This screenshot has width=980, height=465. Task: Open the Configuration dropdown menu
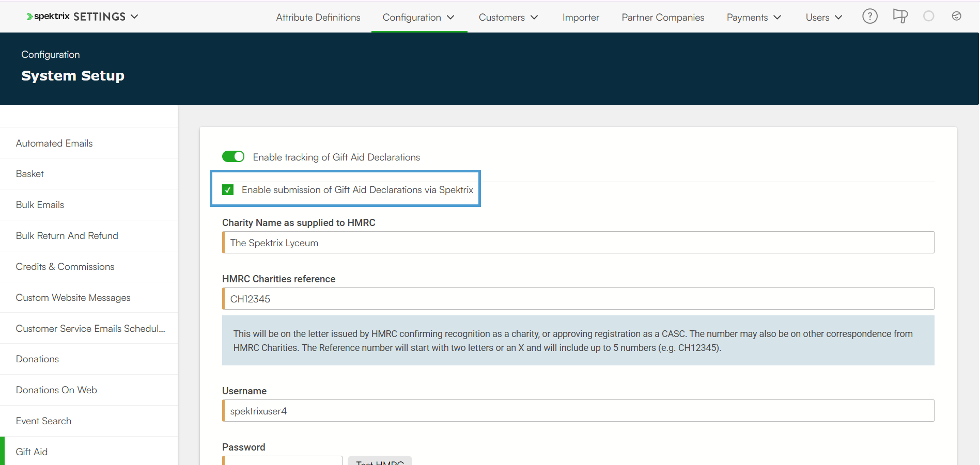[x=419, y=18]
